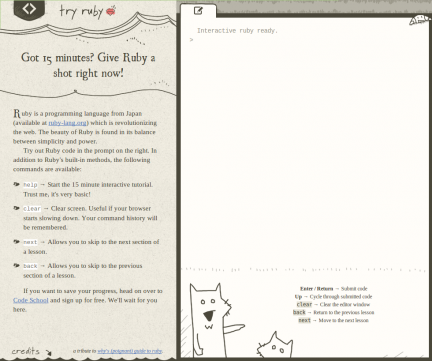Click 'back' return to previous lesson hint
Image resolution: width=432 pixels, height=361 pixels.
333,312
